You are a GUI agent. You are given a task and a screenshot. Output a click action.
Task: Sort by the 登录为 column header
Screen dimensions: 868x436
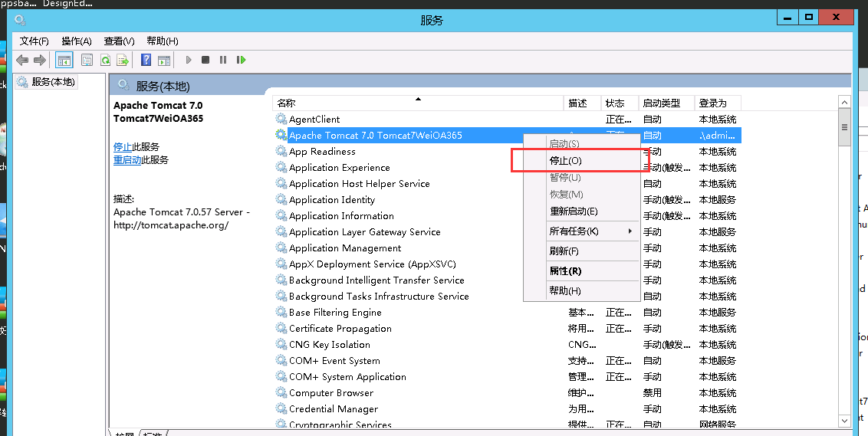pyautogui.click(x=718, y=103)
